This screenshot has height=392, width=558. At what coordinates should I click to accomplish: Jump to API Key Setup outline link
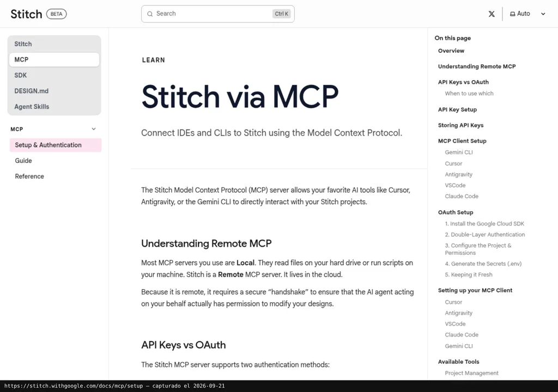tap(457, 109)
